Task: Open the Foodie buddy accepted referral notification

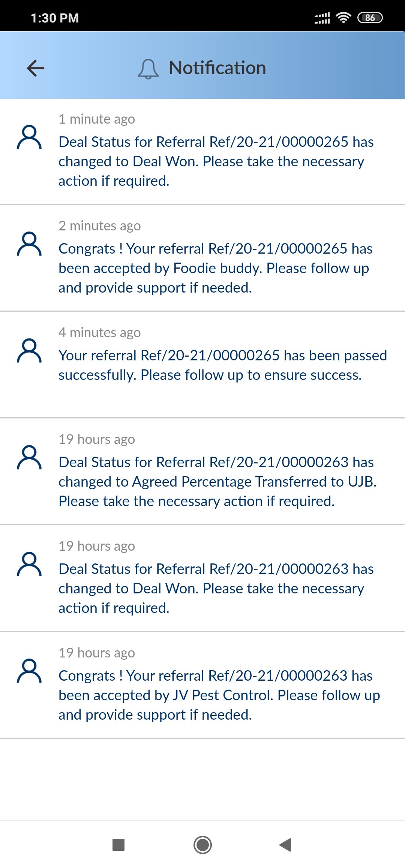Action: tap(216, 268)
